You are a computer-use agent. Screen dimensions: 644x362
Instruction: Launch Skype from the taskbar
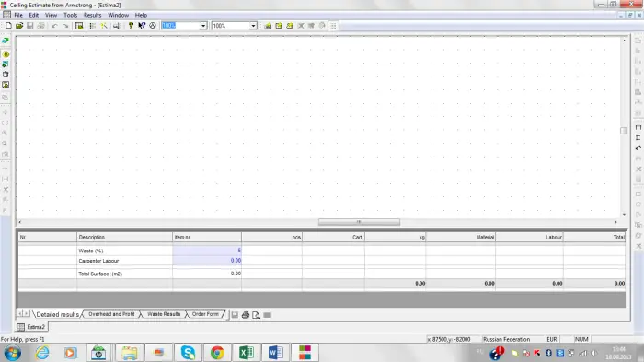point(188,353)
